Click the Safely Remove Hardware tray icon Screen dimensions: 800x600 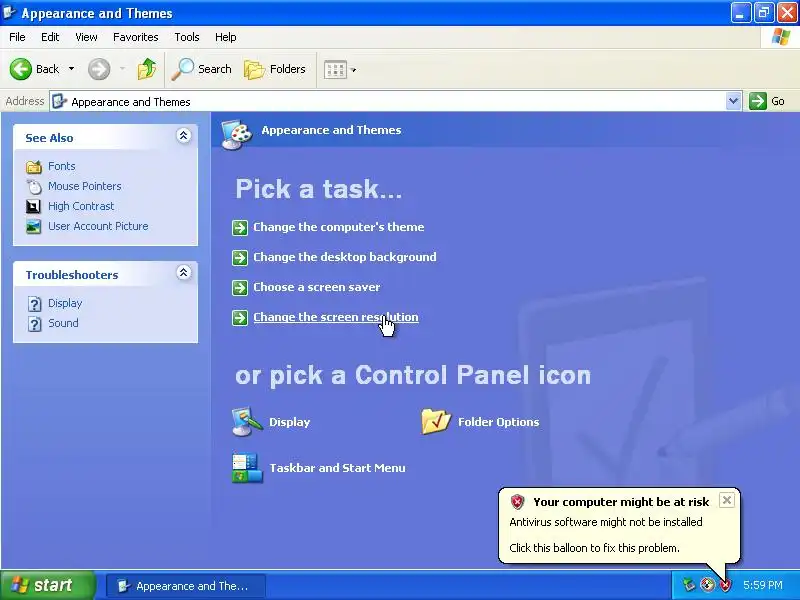click(x=689, y=585)
